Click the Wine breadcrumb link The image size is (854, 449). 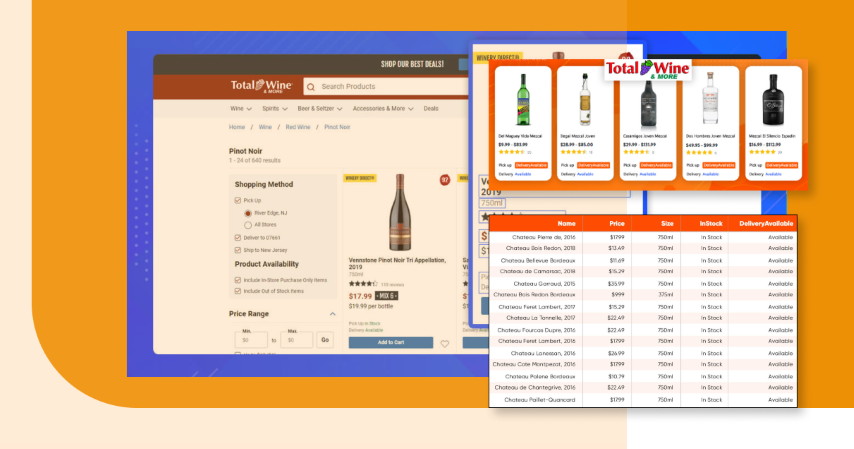[x=265, y=127]
